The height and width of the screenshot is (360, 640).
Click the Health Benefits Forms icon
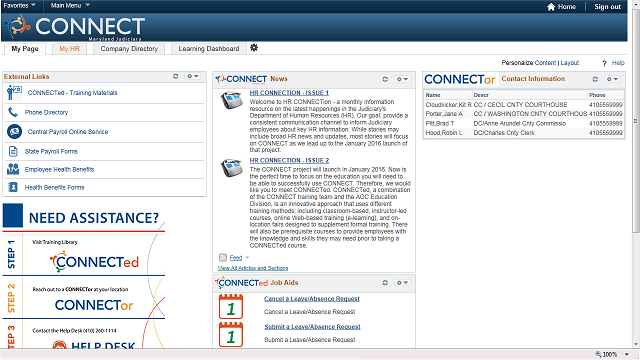pyautogui.click(x=13, y=187)
